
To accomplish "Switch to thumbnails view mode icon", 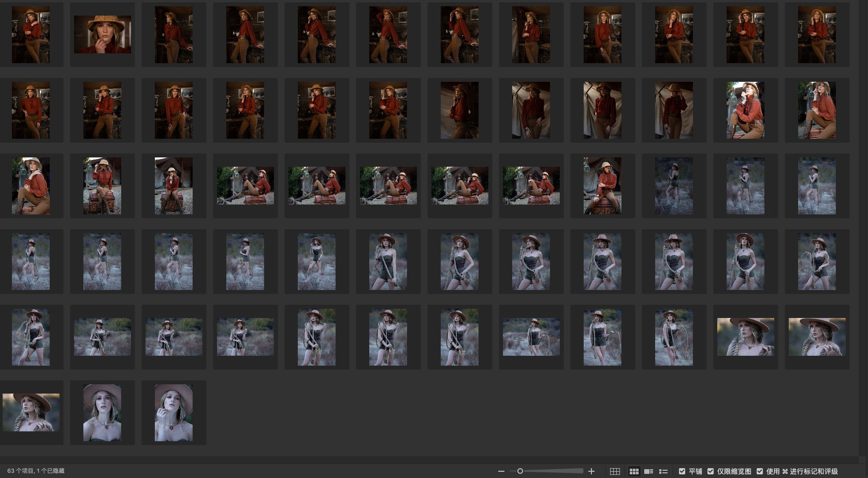I will (x=633, y=471).
